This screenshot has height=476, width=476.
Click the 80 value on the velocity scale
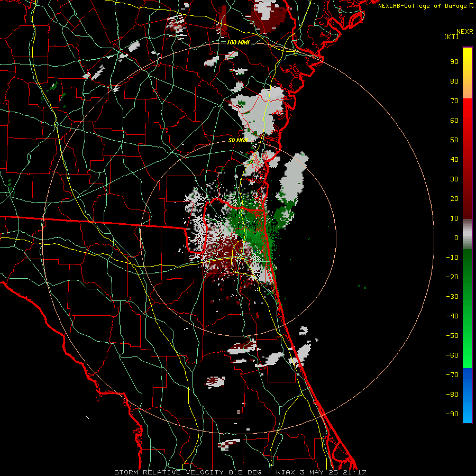[454, 81]
